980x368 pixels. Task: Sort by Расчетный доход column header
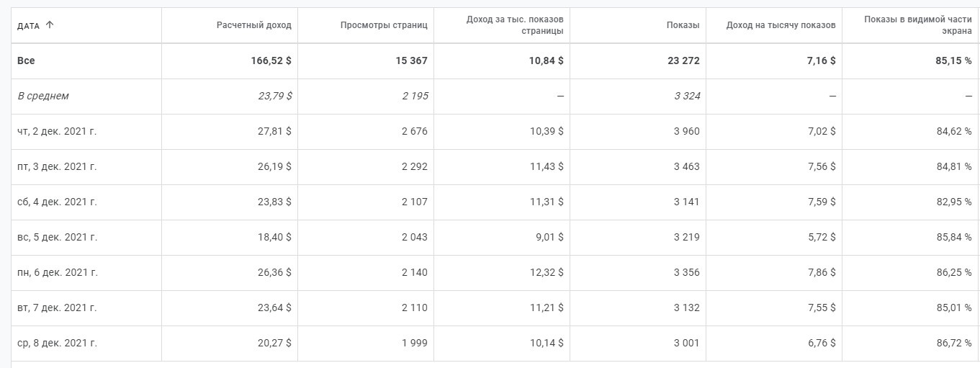pyautogui.click(x=254, y=25)
